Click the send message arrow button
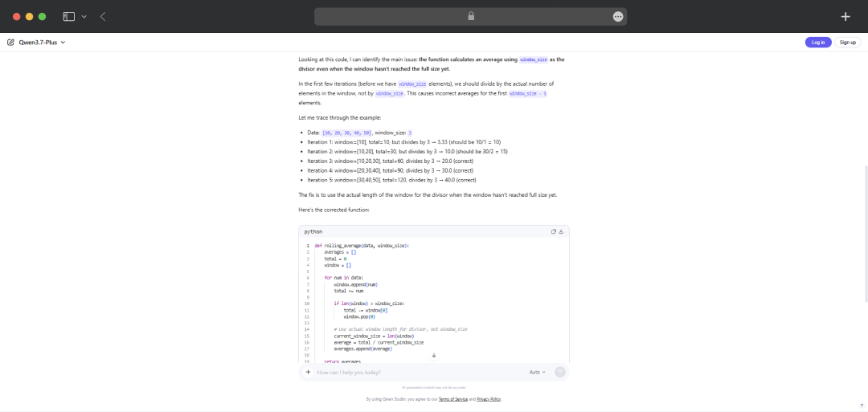Screen dimensions: 868x412 pos(560,372)
